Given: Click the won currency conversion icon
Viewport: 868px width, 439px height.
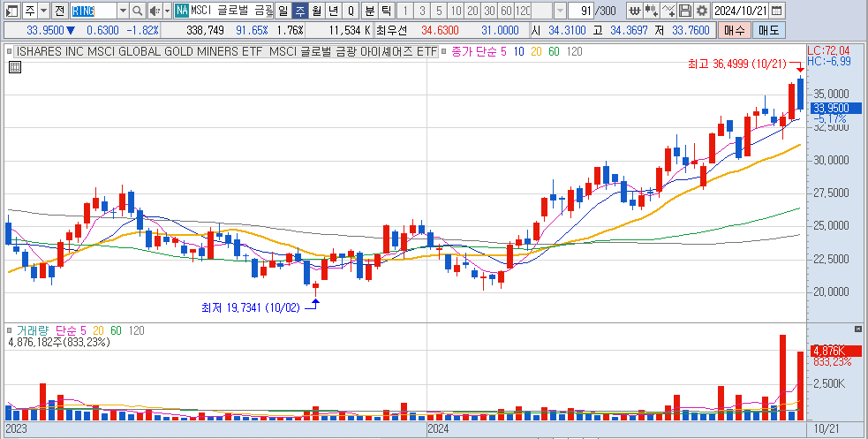Looking at the screenshot, I should (635, 10).
